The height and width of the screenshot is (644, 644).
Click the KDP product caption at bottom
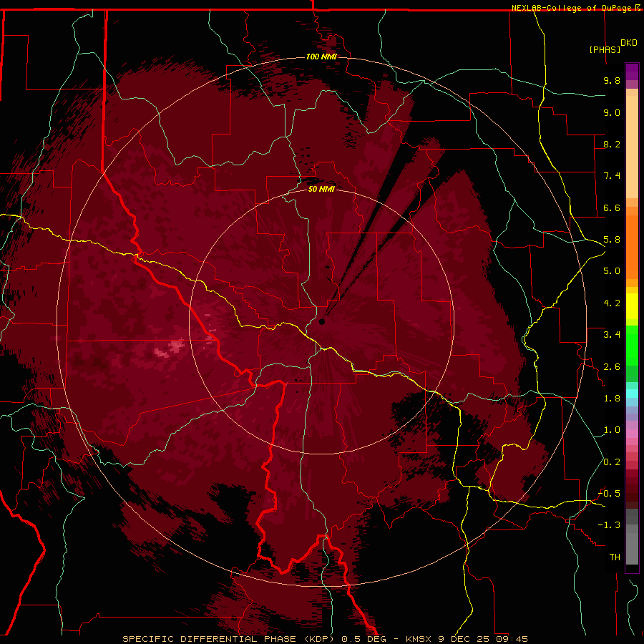pyautogui.click(x=325, y=639)
